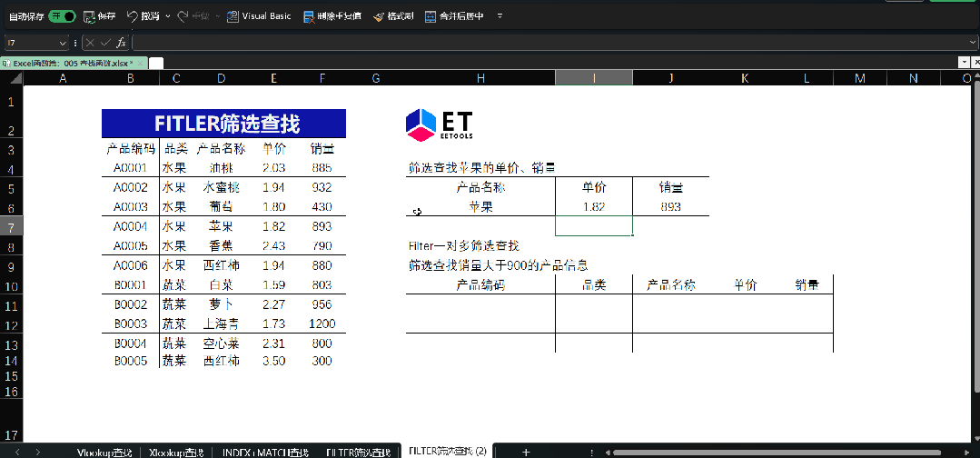980x458 pixels.
Task: Select column header H
Action: [x=480, y=77]
